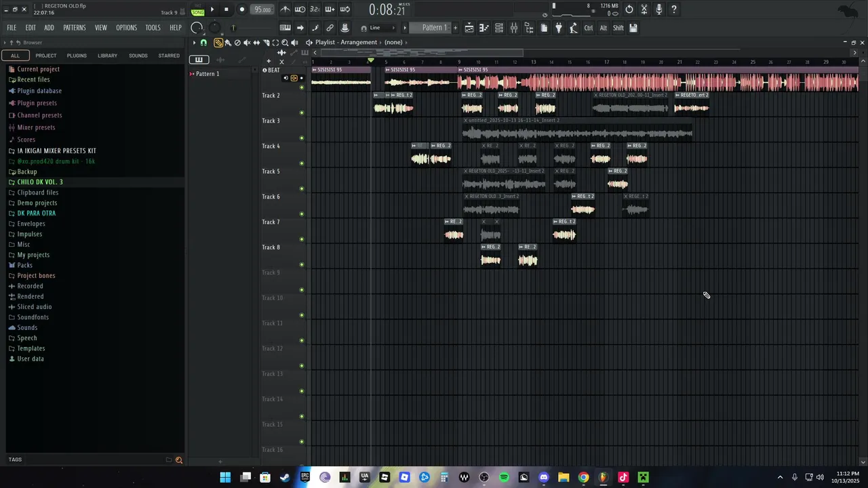Toggle Pattern/Song mode button
This screenshot has width=868, height=488.
[197, 9]
